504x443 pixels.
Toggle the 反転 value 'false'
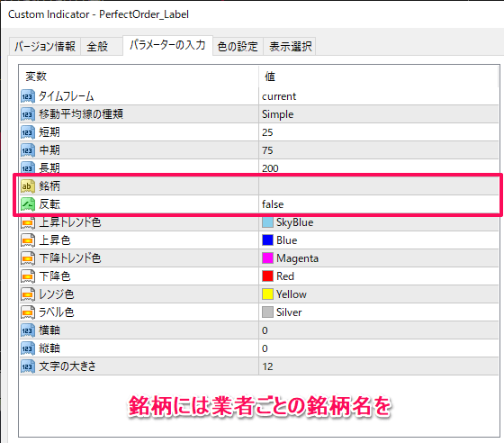click(x=273, y=204)
